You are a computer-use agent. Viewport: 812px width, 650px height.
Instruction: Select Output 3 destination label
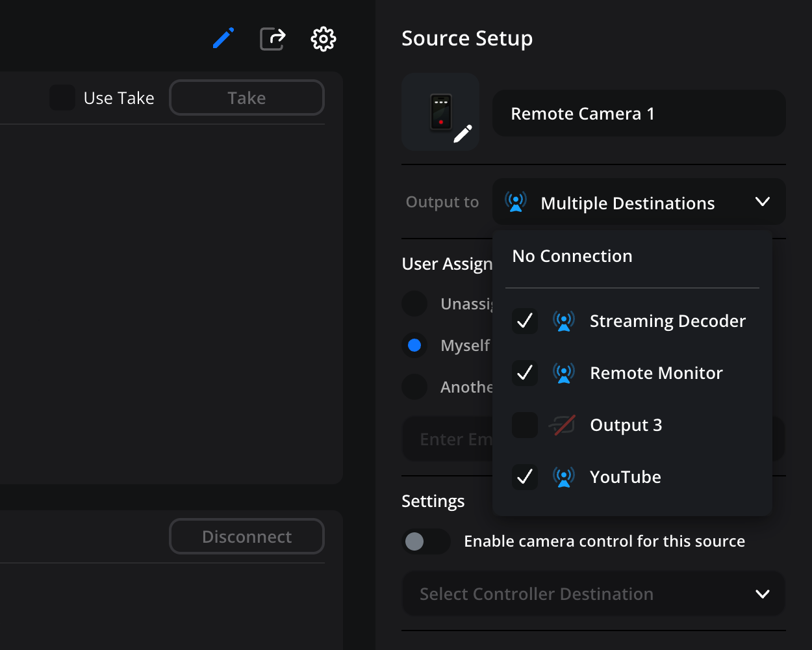coord(626,425)
